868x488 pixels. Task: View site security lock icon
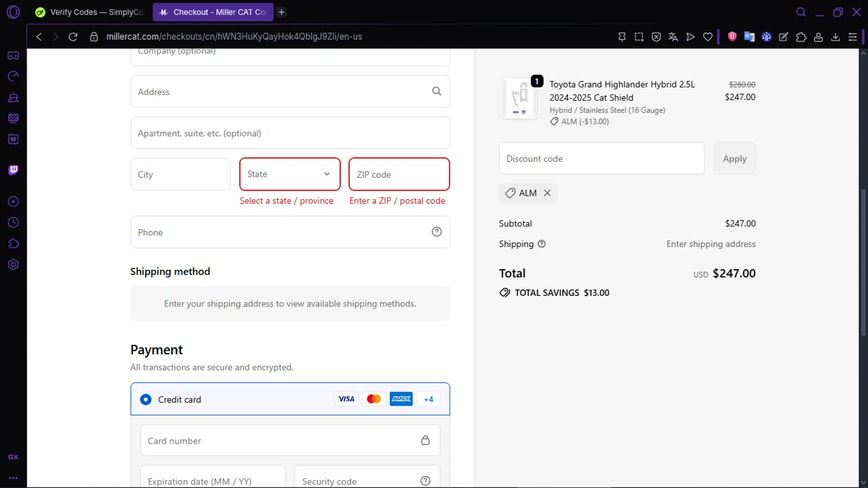(x=94, y=36)
